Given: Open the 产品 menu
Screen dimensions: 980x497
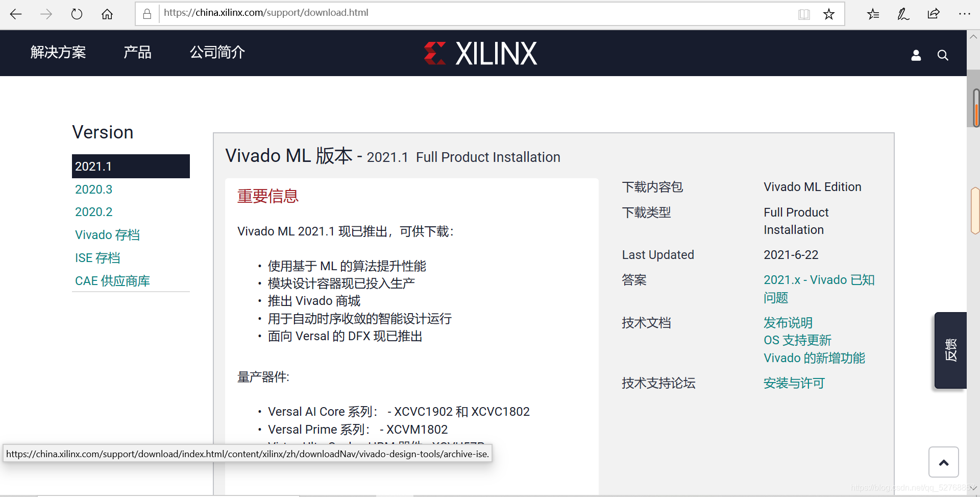Looking at the screenshot, I should click(x=138, y=52).
